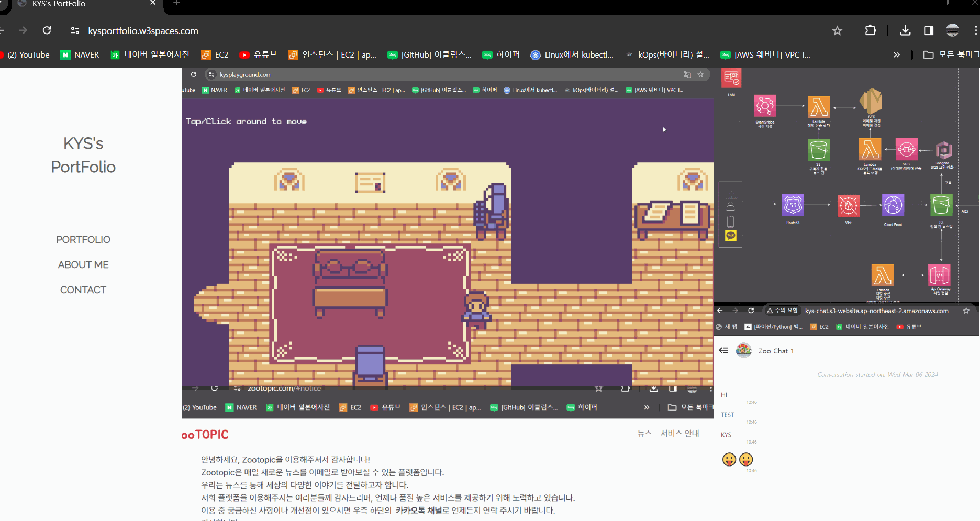Open the browser side panel icon

(929, 30)
